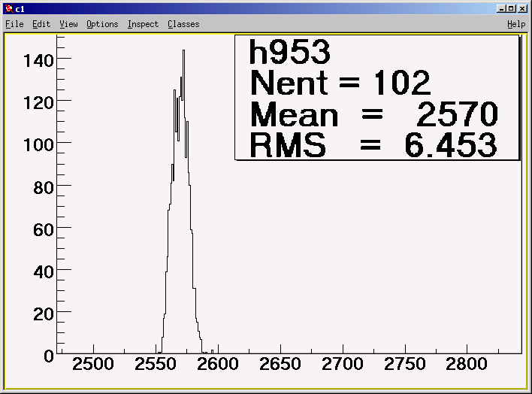Open the Inspect menu
The height and width of the screenshot is (394, 532).
(x=144, y=24)
